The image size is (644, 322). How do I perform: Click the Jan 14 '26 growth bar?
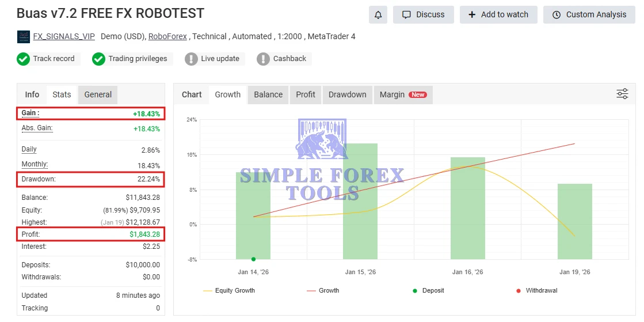253,216
